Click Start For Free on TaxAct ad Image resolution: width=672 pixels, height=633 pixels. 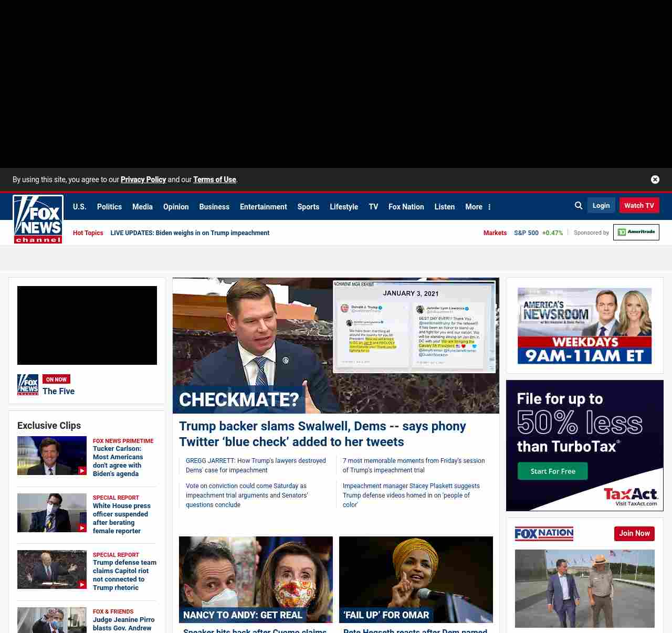point(552,471)
